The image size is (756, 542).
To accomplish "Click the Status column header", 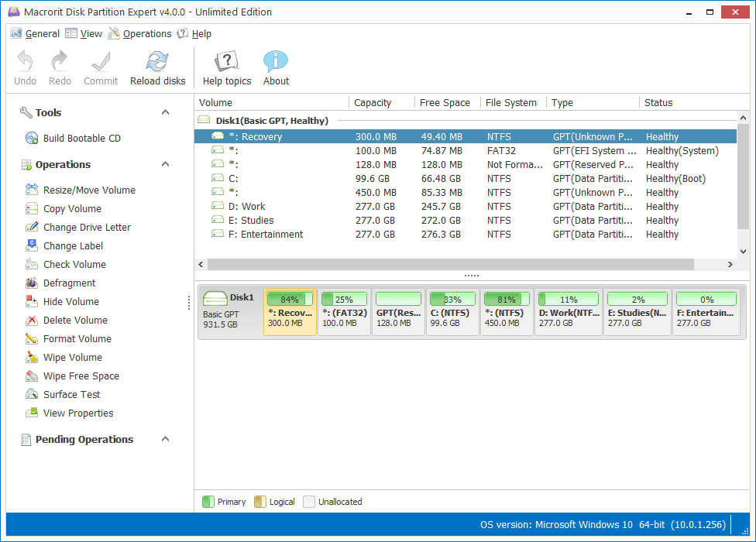I will click(x=694, y=103).
